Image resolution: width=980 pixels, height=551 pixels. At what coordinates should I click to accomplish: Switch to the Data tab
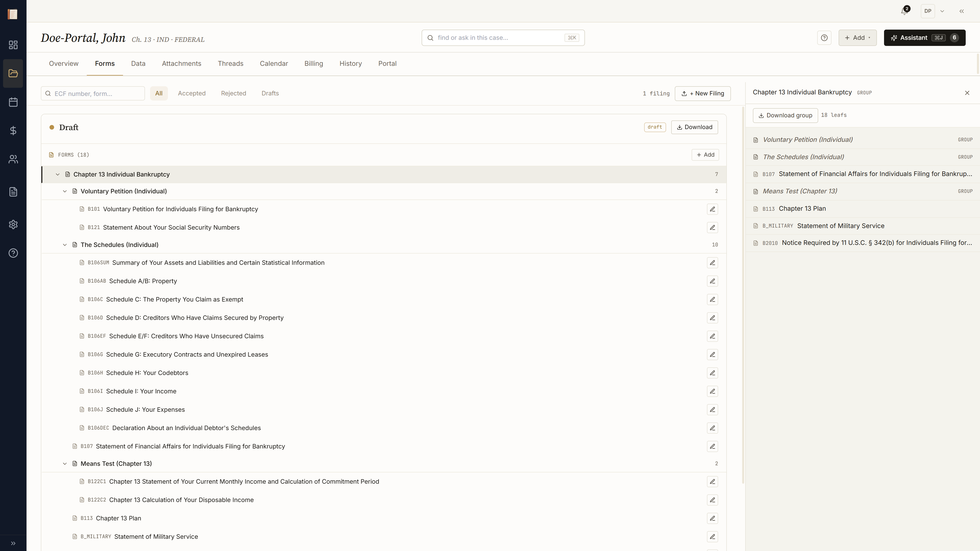(138, 64)
